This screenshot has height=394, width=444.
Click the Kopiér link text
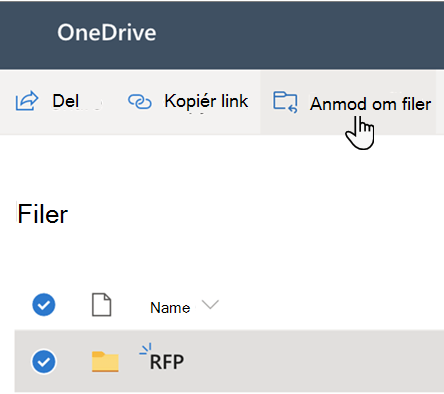coord(206,101)
